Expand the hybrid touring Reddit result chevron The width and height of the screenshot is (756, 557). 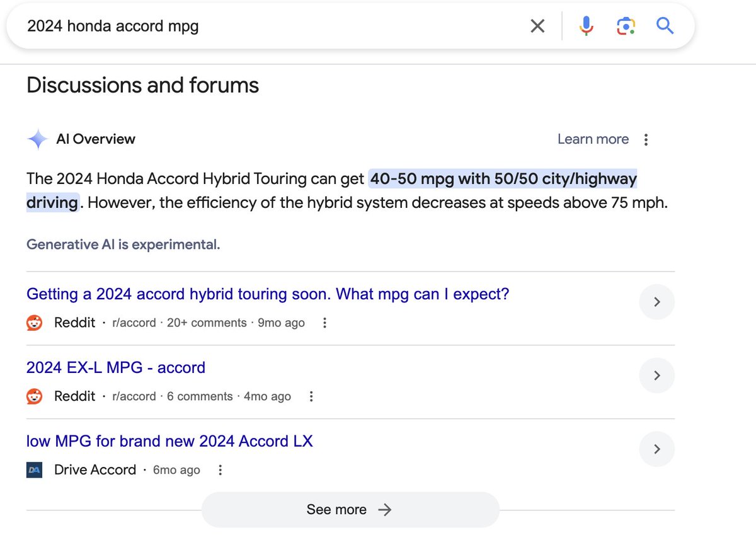click(657, 302)
